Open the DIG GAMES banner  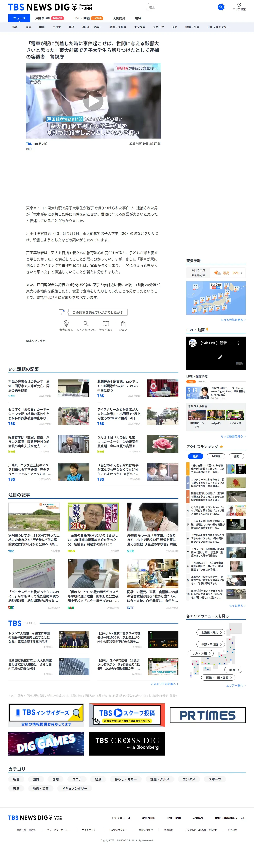coord(46,744)
